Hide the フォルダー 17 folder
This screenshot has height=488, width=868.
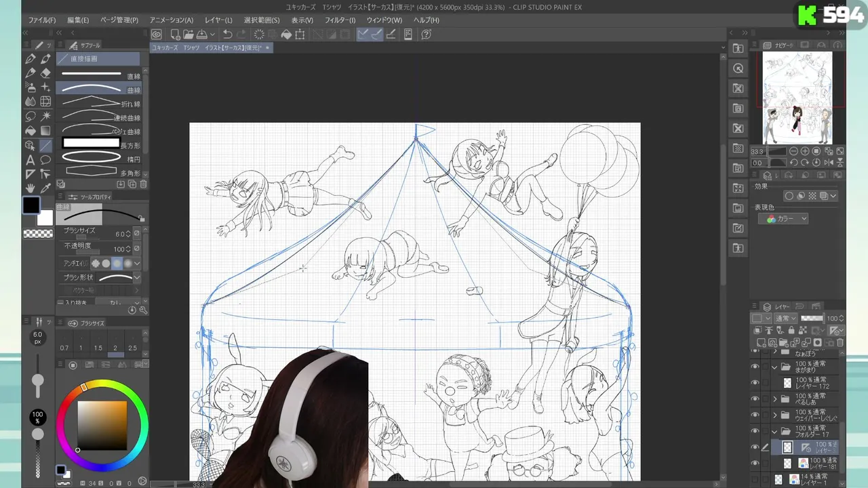tap(755, 431)
